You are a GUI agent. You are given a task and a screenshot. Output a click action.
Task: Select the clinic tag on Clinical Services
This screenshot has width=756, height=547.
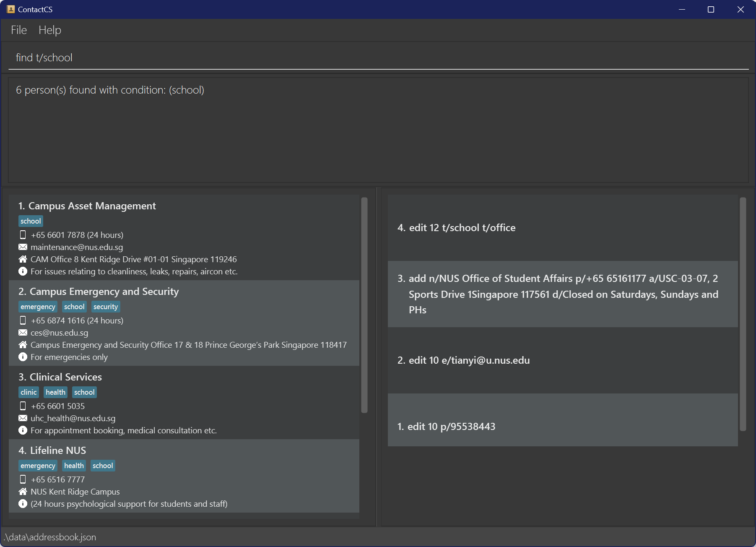[x=29, y=392]
